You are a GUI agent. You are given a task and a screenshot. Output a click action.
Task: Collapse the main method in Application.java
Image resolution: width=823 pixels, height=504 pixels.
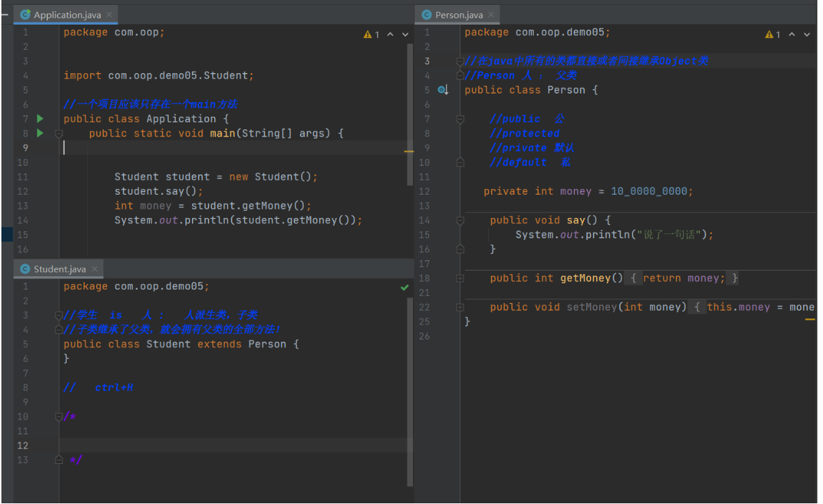(59, 134)
